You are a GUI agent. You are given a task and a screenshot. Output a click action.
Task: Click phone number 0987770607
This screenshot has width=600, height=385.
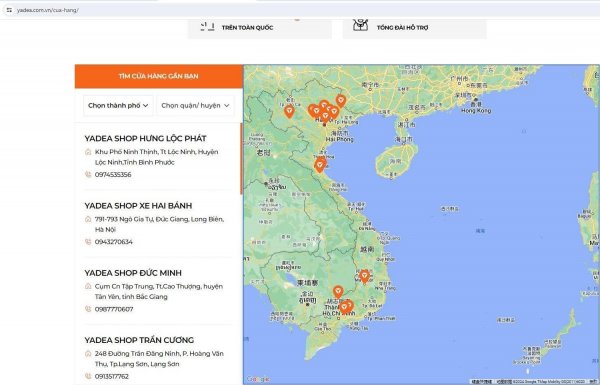click(114, 309)
